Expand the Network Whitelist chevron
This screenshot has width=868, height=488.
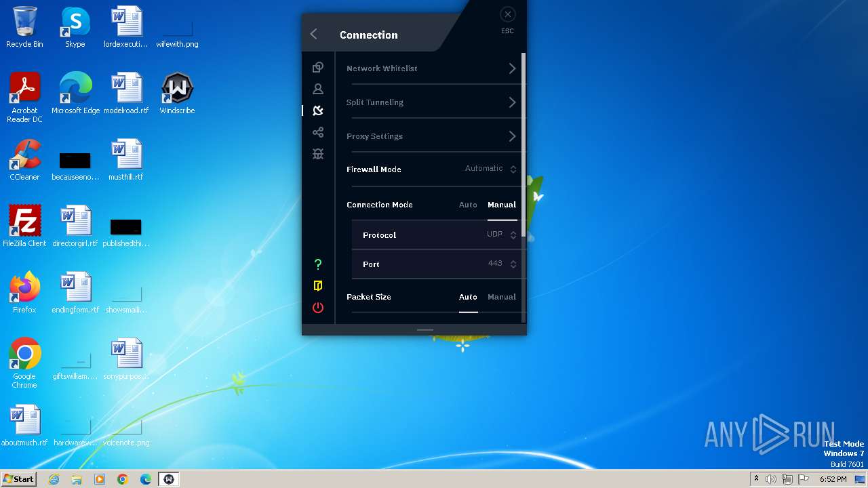(x=512, y=68)
